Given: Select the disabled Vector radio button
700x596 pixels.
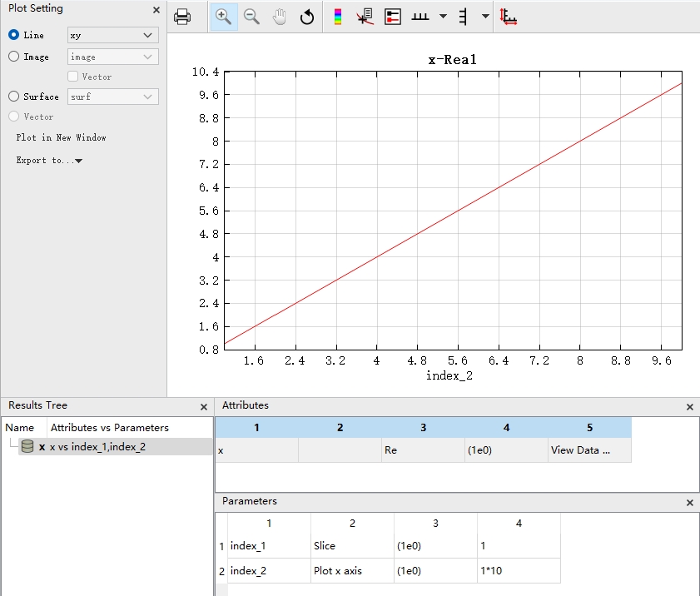Looking at the screenshot, I should click(x=14, y=117).
